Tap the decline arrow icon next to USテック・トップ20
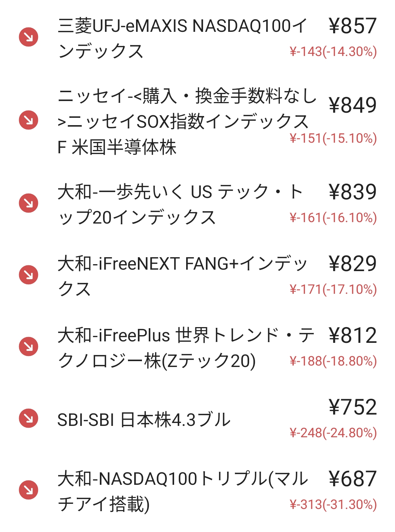Screen dimensions: 395x532 [x=29, y=203]
